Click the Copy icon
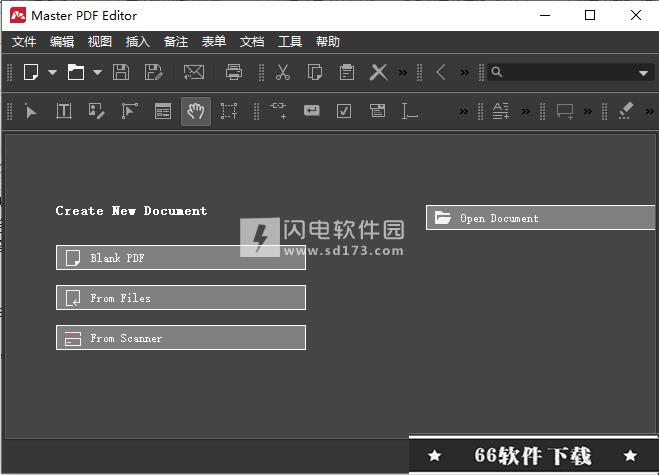Viewport: 659px width, 475px height. (x=315, y=72)
